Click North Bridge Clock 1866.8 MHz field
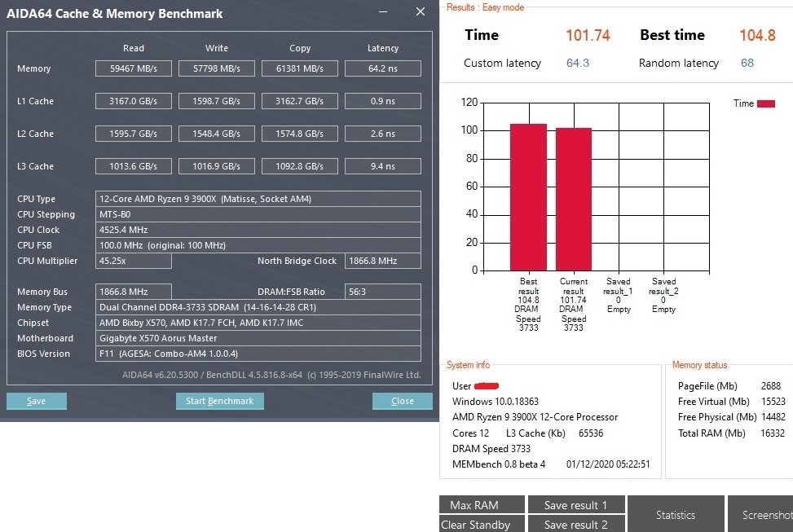The height and width of the screenshot is (532, 793). click(x=383, y=261)
